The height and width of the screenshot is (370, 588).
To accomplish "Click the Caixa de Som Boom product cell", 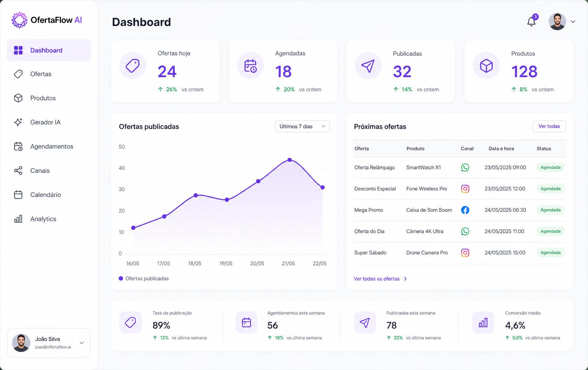I will pyautogui.click(x=429, y=210).
